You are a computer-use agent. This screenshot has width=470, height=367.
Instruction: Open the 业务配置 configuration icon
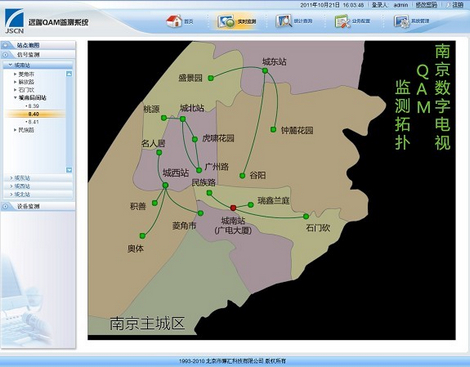pos(342,21)
